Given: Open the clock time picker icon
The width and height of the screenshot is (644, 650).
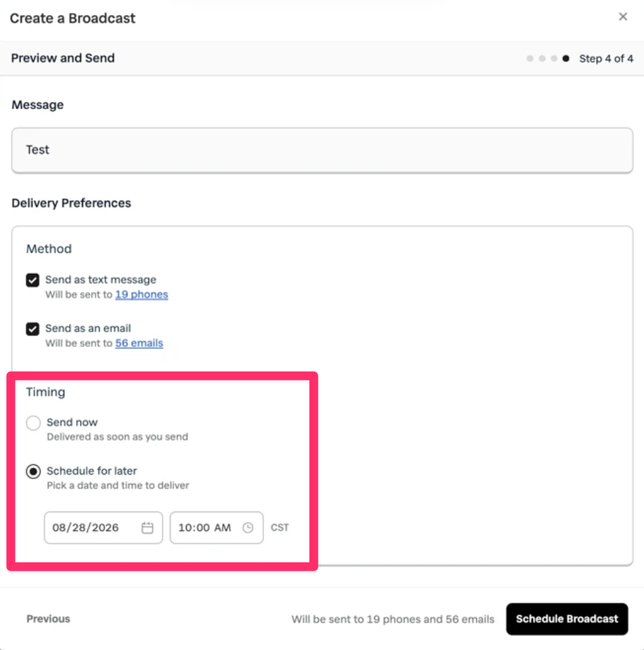Looking at the screenshot, I should (x=248, y=528).
